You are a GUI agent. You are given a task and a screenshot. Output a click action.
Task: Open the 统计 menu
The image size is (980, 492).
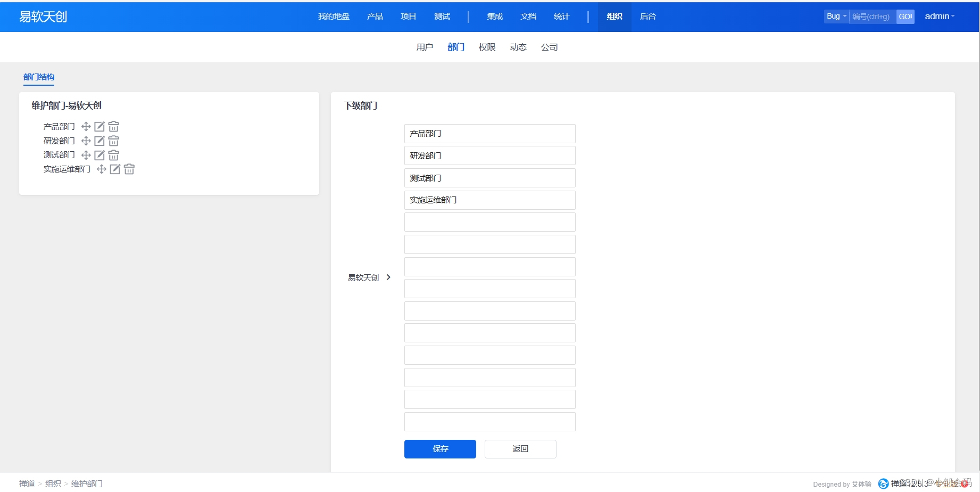561,17
